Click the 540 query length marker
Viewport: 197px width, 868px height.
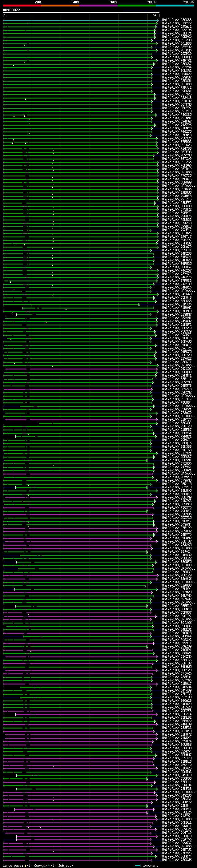point(155,15)
